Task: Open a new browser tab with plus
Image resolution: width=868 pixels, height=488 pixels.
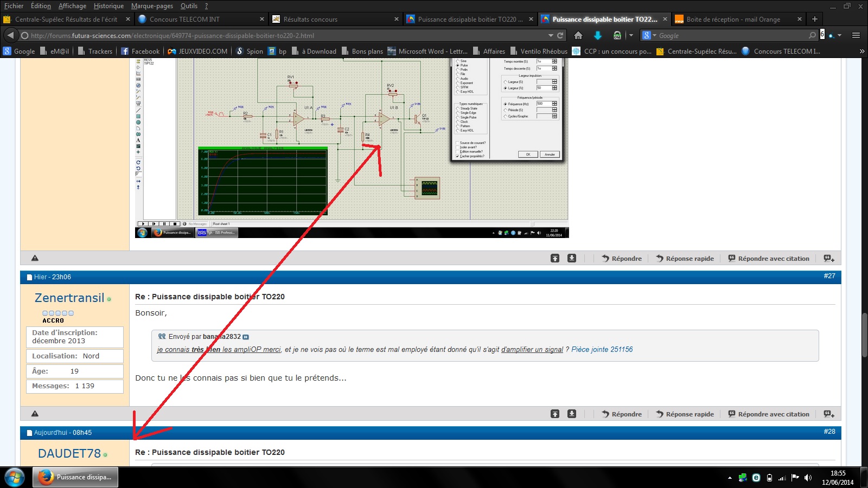Action: 814,19
